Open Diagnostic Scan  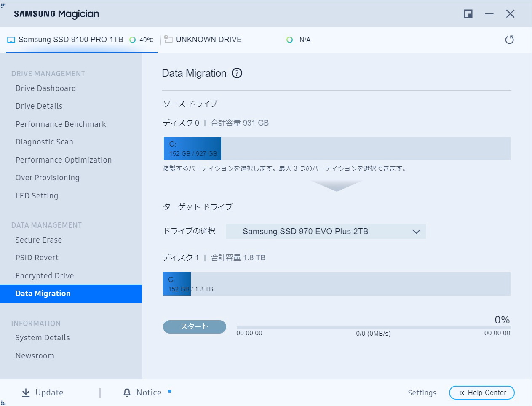[44, 142]
